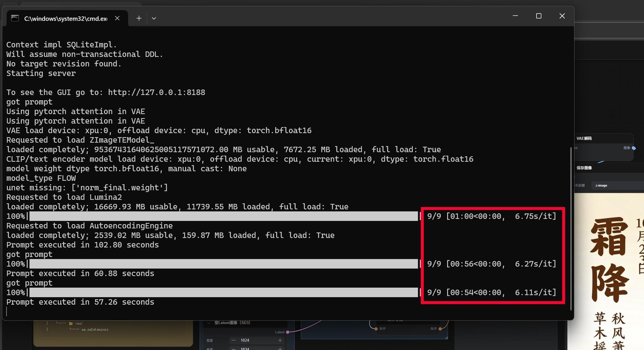Image resolution: width=644 pixels, height=350 pixels.
Task: Close the terminal window
Action: (x=562, y=16)
